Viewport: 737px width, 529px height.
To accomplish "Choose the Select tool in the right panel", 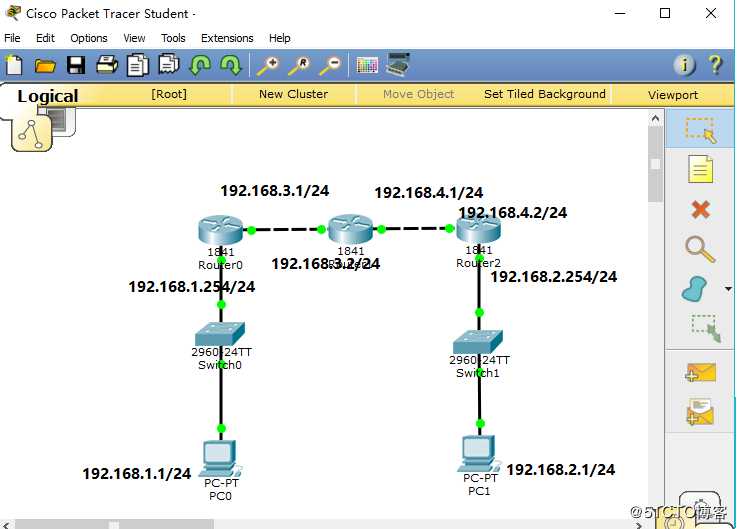I will pos(700,130).
